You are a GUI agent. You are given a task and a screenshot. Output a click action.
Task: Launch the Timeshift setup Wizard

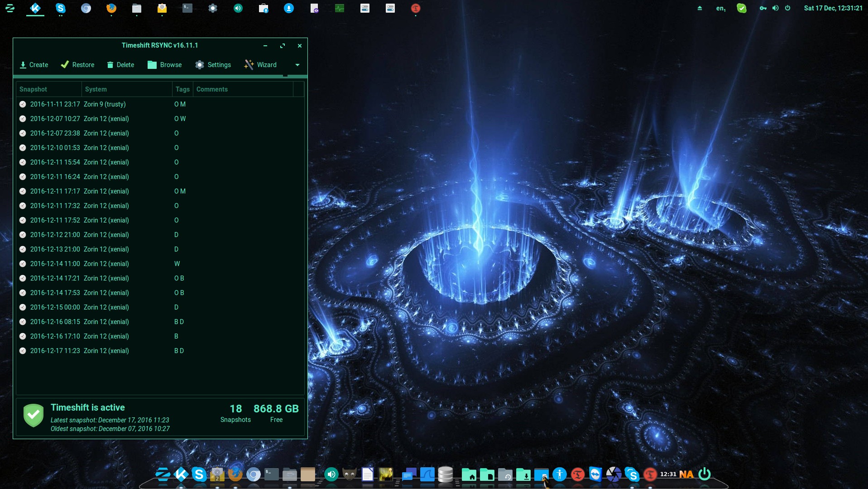tap(260, 65)
